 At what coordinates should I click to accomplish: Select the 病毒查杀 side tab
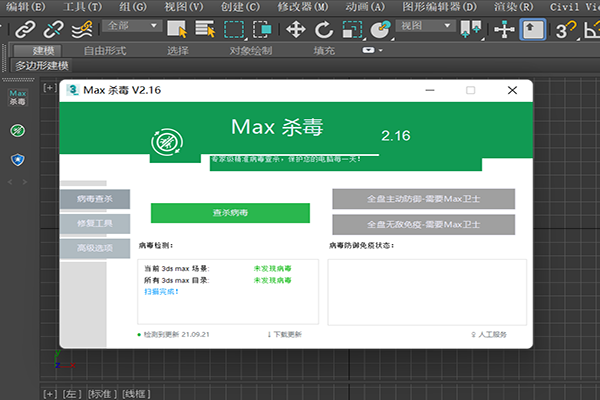[x=95, y=199]
